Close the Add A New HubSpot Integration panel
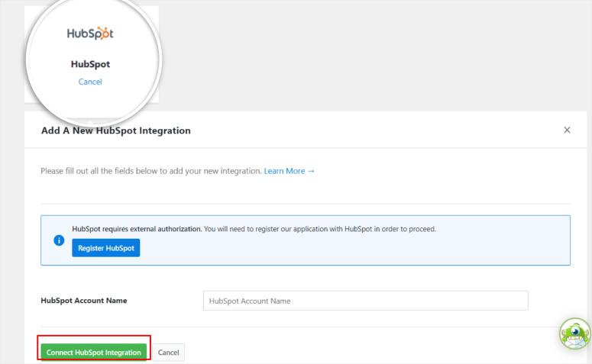Screen dimensions: 592x364 pos(567,130)
